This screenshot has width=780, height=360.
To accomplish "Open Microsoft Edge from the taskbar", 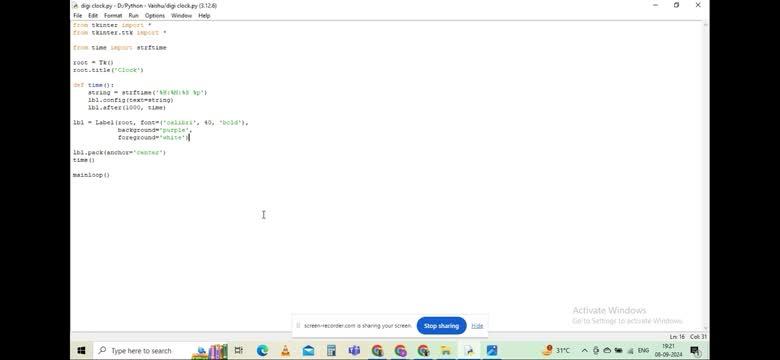I will [x=262, y=351].
